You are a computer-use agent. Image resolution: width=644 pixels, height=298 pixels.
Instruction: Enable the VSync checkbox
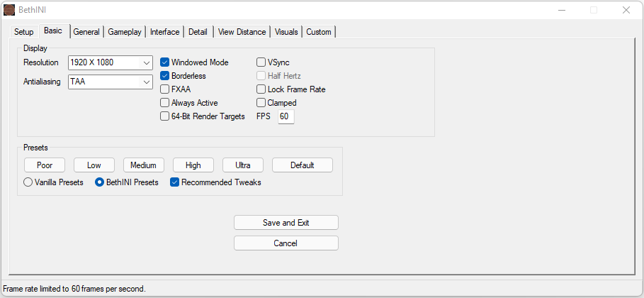coord(261,62)
